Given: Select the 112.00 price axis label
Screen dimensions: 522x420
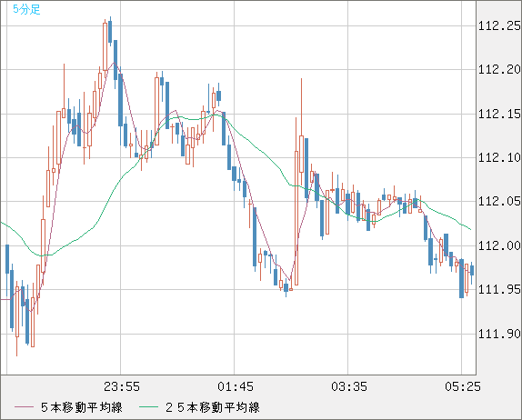Looking at the screenshot, I should (499, 246).
